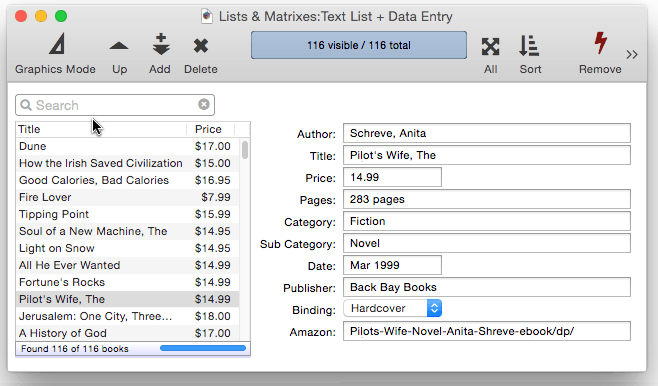Switch to Graphics Mode via toolbar icon
The height and width of the screenshot is (386, 658).
[57, 44]
